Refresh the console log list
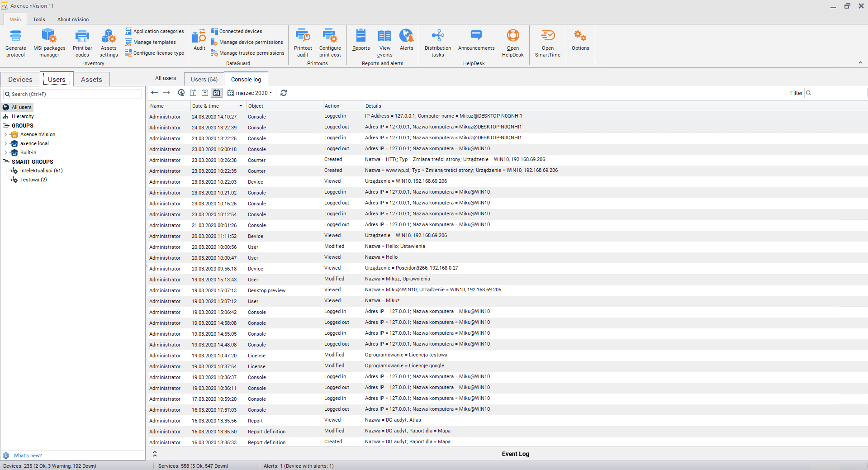The image size is (868, 470). pos(284,93)
